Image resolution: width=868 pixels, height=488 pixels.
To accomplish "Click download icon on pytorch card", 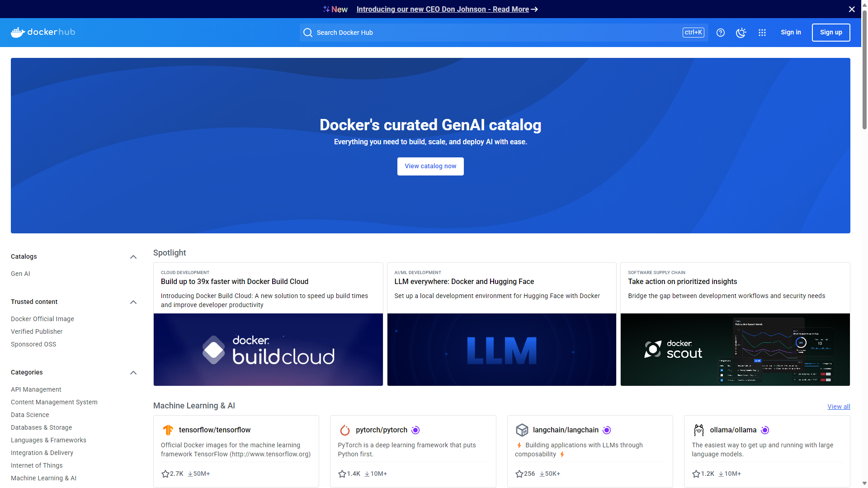I will 367,474.
